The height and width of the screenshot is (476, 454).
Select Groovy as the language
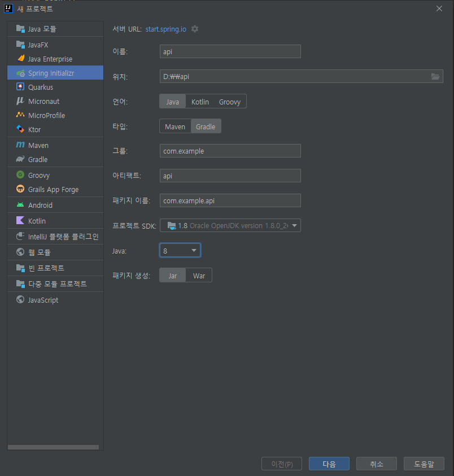[x=230, y=102]
